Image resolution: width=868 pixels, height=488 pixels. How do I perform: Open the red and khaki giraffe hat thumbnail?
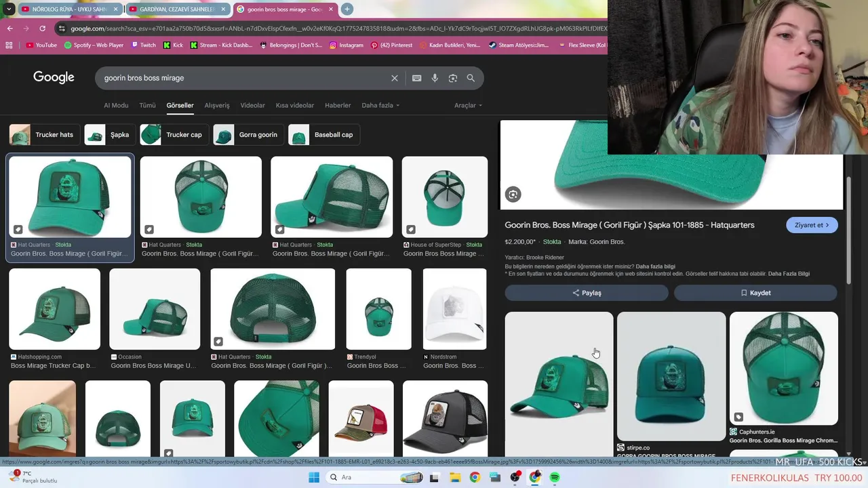pyautogui.click(x=361, y=418)
